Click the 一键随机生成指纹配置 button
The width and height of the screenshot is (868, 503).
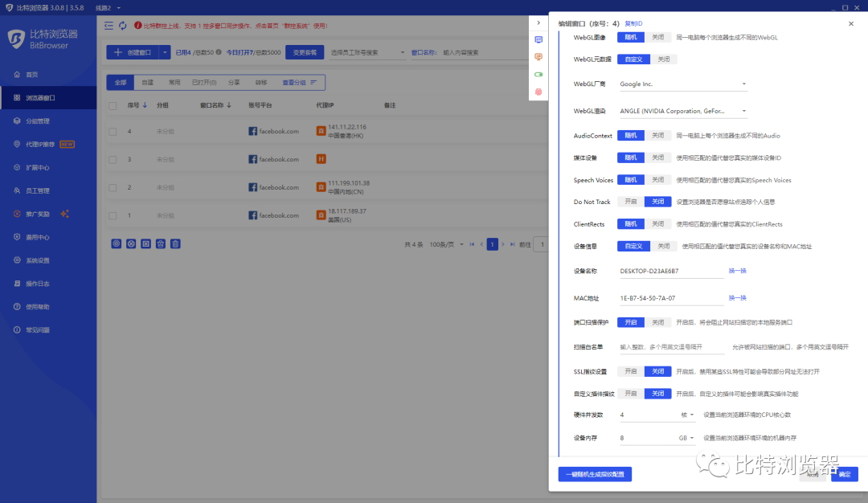pyautogui.click(x=595, y=474)
